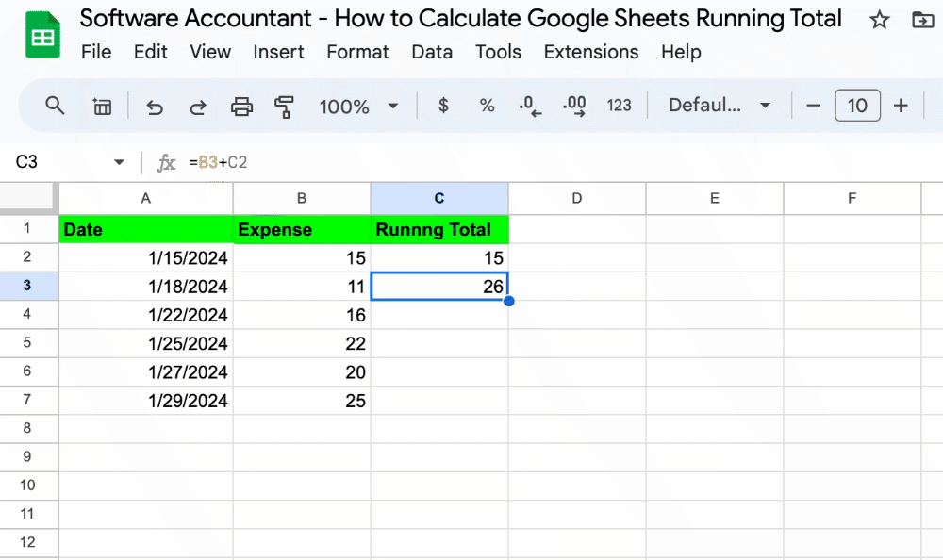Screen dimensions: 943x560
Task: Decrease decimal places
Action: point(530,106)
